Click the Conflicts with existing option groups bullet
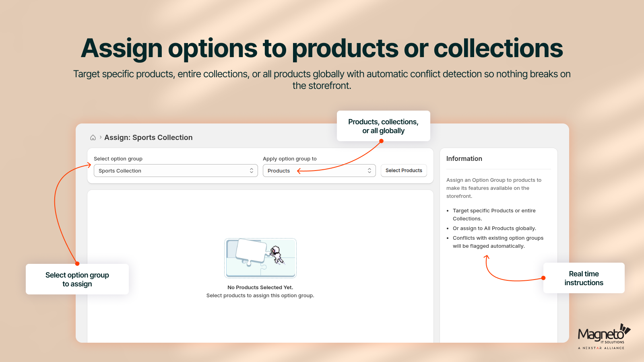 498,242
